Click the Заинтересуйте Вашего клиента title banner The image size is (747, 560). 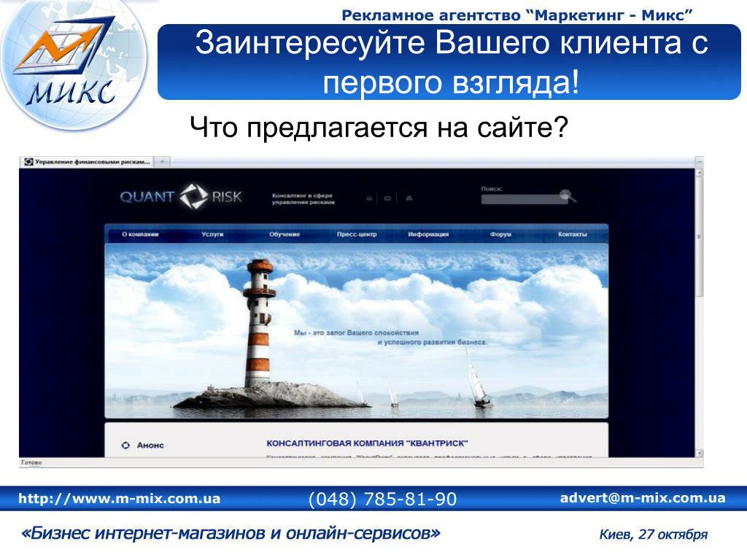point(449,62)
